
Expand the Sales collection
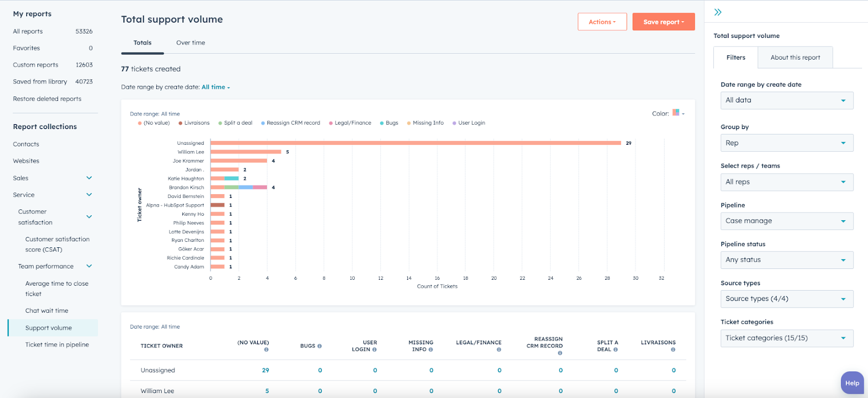click(x=89, y=178)
